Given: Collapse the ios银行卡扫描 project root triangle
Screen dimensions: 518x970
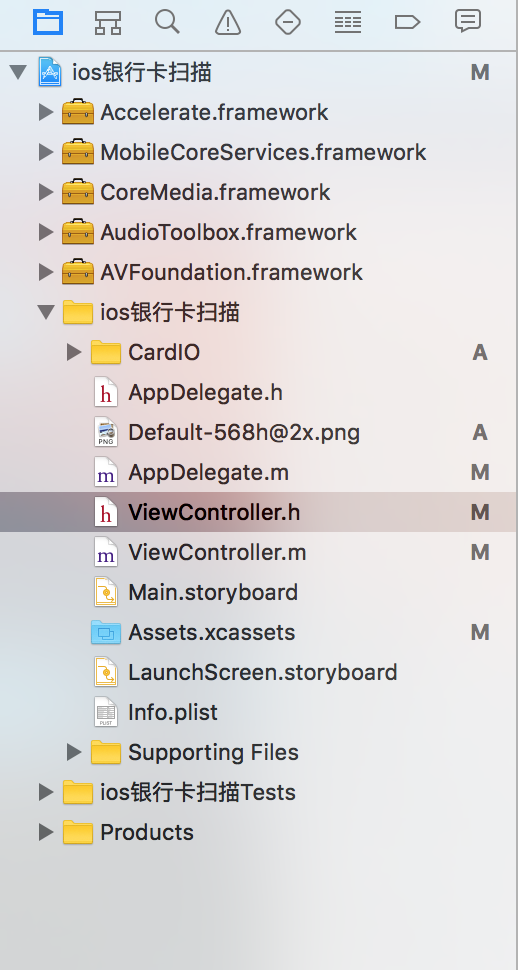Looking at the screenshot, I should pyautogui.click(x=18, y=72).
